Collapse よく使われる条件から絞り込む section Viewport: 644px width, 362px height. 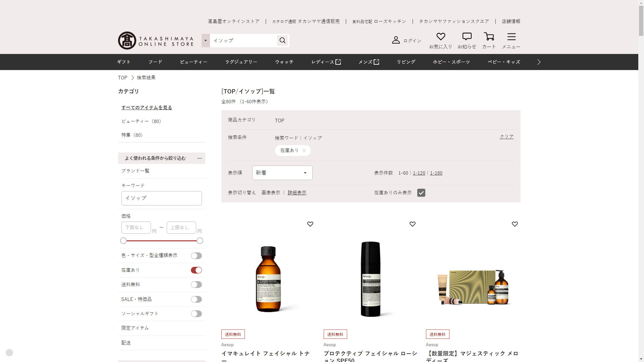point(200,158)
